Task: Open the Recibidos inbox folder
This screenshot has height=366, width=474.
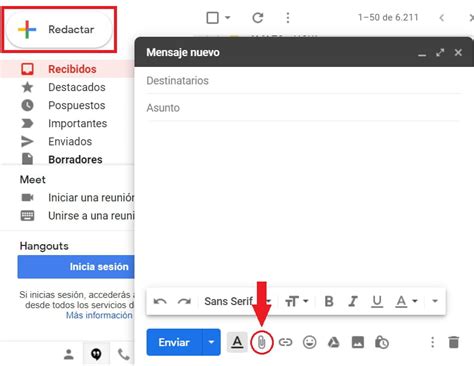Action: point(72,69)
